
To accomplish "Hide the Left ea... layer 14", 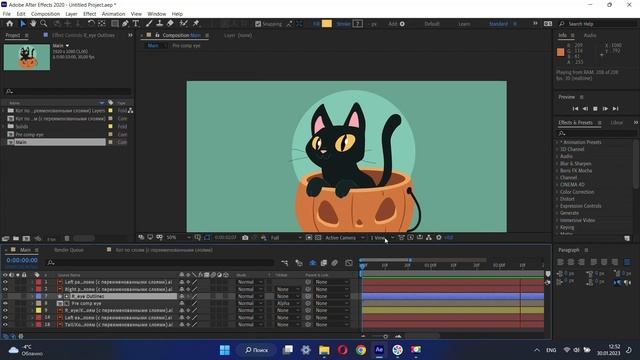I will click(x=5, y=318).
